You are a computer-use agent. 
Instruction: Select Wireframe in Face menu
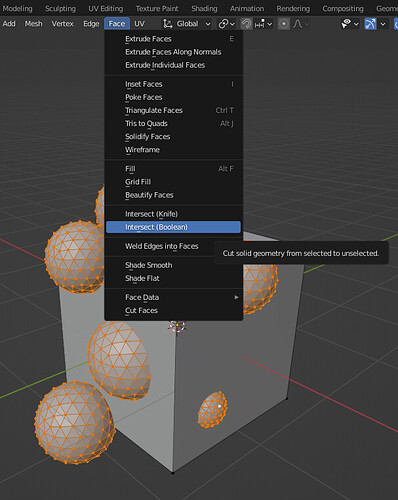(173, 150)
